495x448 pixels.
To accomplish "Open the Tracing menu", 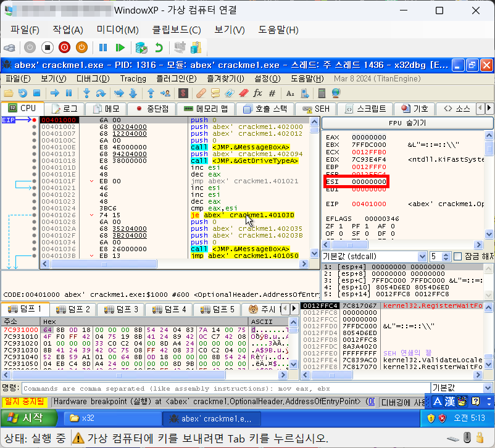I will tap(133, 78).
